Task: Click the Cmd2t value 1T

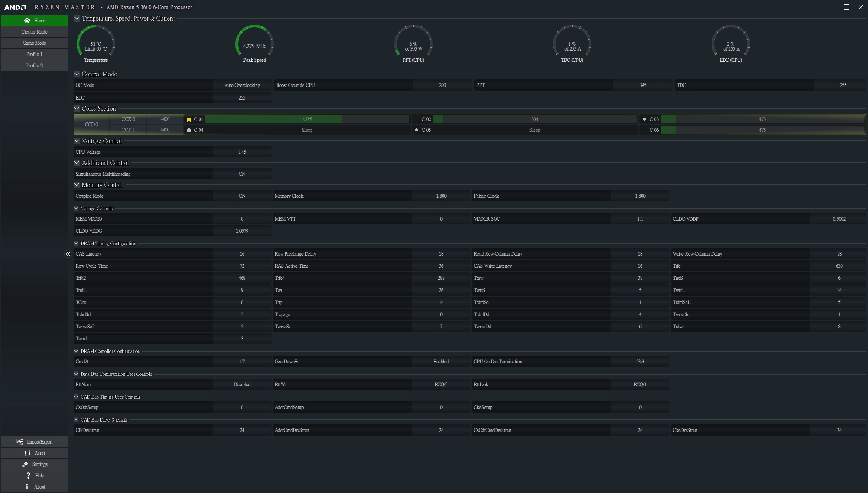Action: (242, 362)
